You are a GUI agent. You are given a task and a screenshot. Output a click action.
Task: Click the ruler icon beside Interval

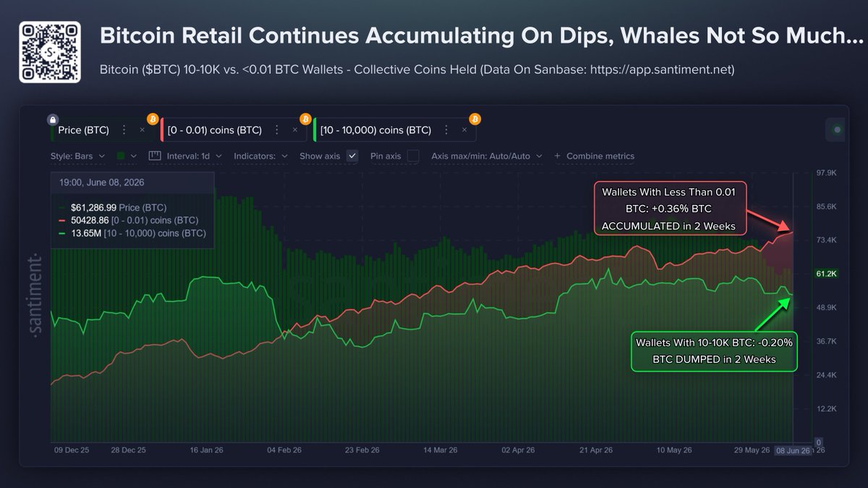pos(153,156)
